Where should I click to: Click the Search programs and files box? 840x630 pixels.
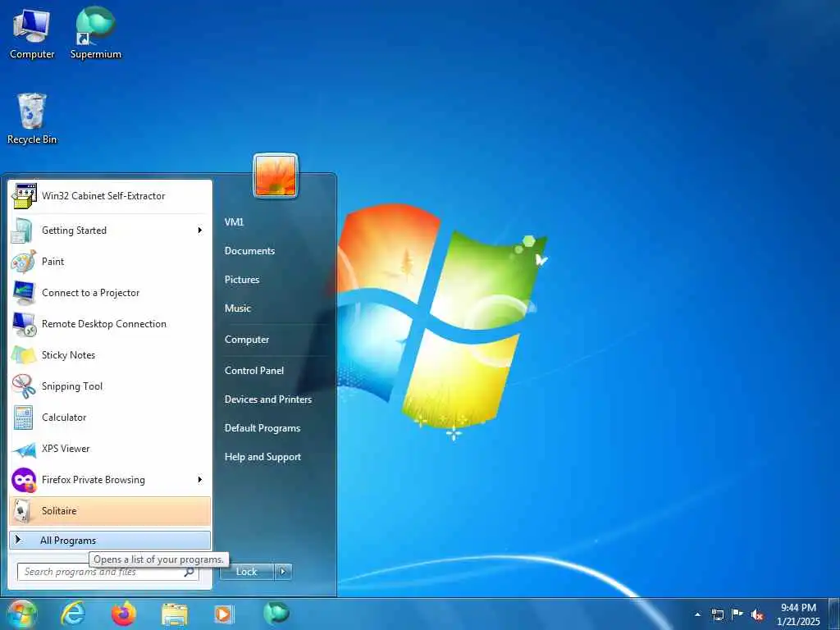(107, 572)
